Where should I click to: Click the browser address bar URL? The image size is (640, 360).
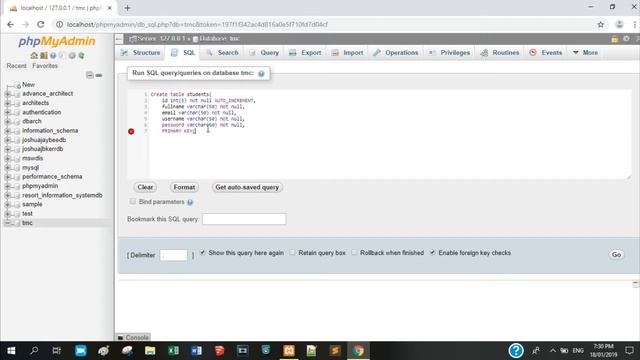[197, 24]
